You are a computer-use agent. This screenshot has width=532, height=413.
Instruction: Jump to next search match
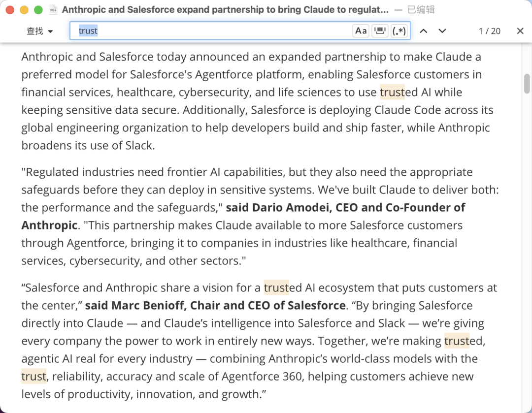[442, 31]
